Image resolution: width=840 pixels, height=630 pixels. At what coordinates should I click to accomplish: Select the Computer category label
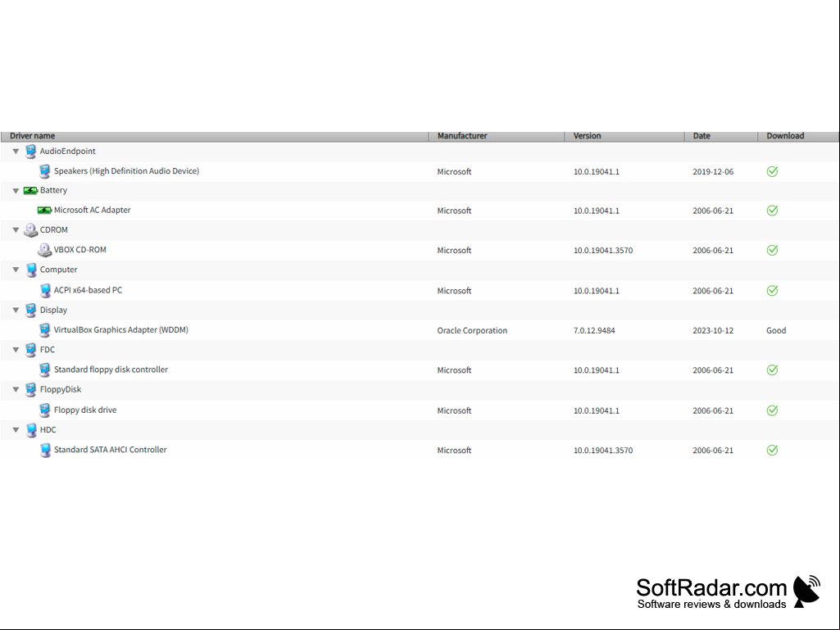(58, 270)
